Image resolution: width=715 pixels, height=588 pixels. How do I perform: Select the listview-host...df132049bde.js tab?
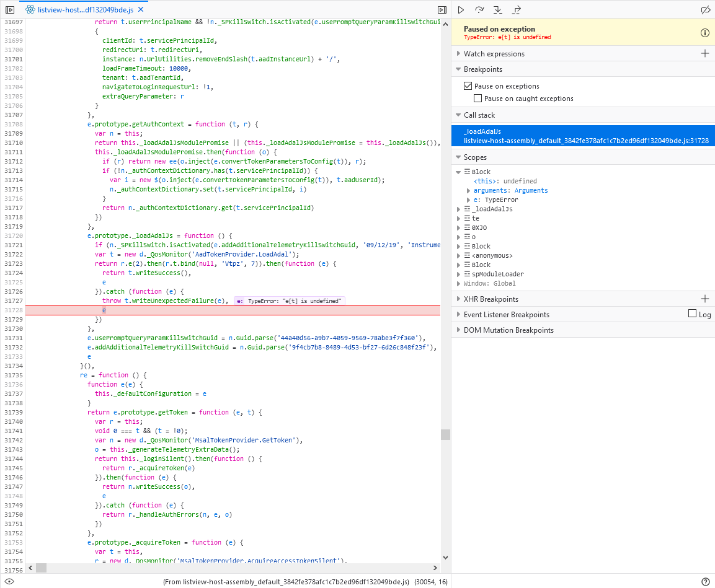86,9
